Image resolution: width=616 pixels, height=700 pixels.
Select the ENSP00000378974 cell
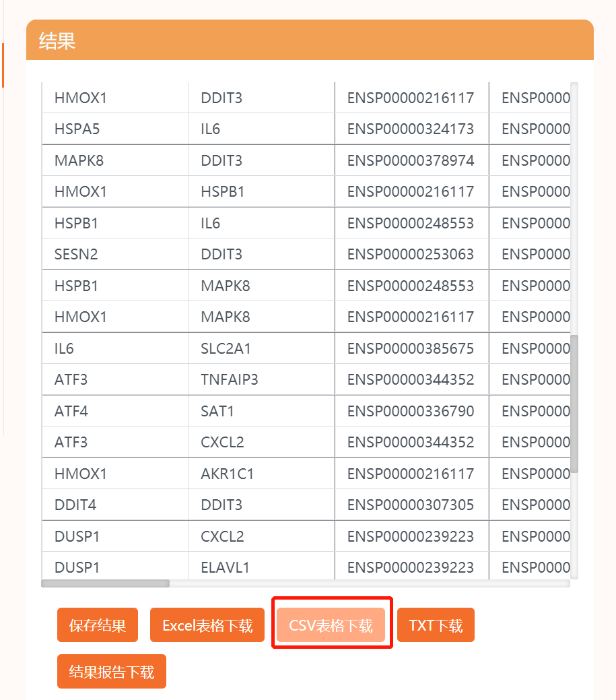411,160
